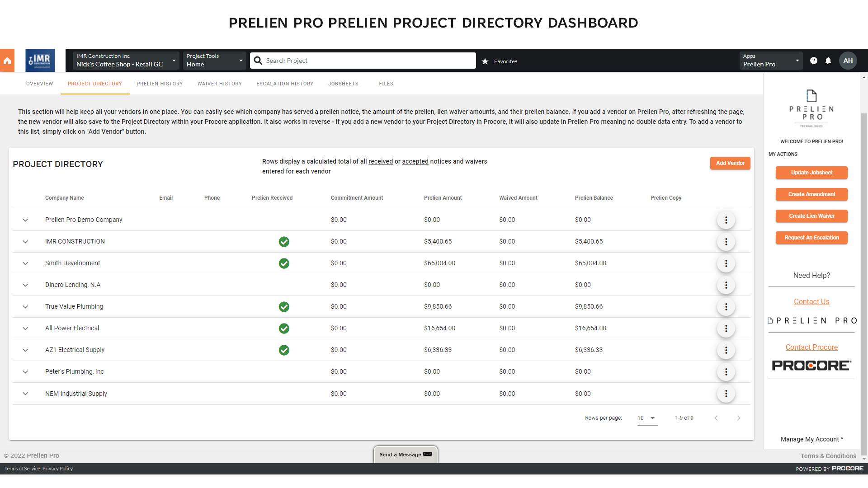
Task: Toggle the Prelien Received status for IMR CONSTRUCTION
Action: [x=284, y=241]
